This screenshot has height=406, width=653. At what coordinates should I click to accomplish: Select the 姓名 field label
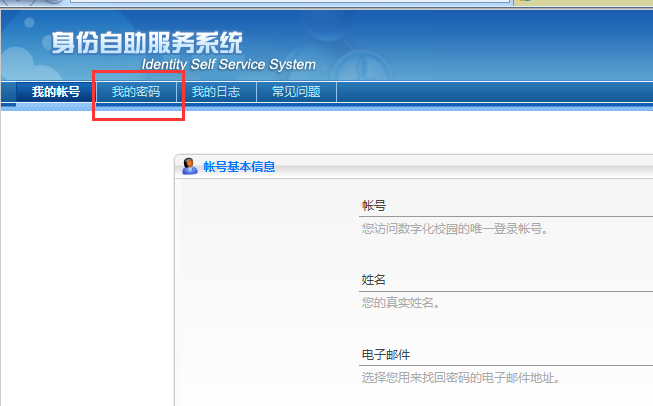(x=373, y=280)
